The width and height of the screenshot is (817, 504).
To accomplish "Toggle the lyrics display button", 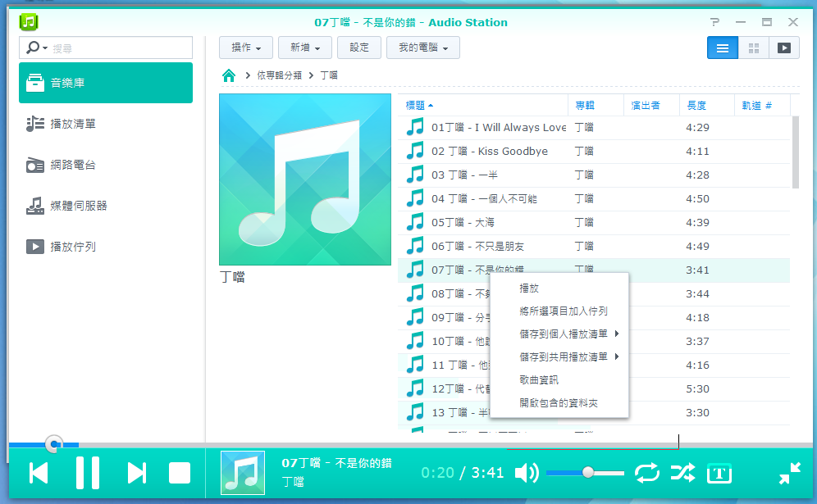I will (719, 474).
